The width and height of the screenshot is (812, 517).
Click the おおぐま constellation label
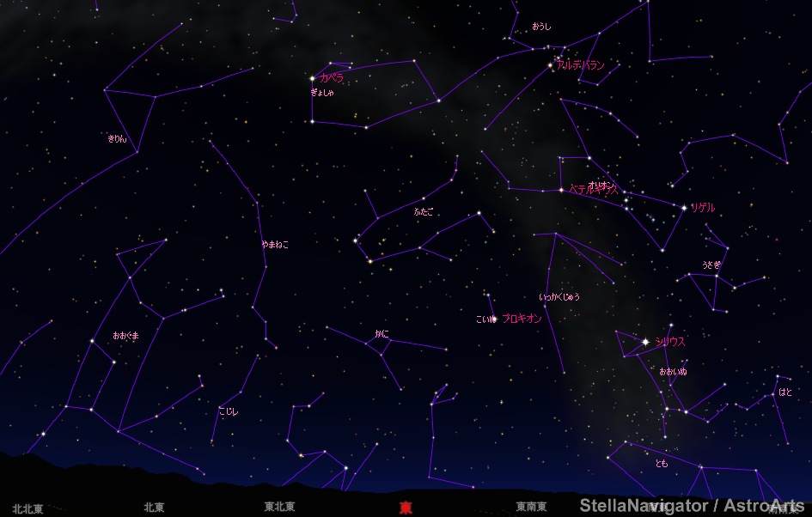tap(125, 336)
